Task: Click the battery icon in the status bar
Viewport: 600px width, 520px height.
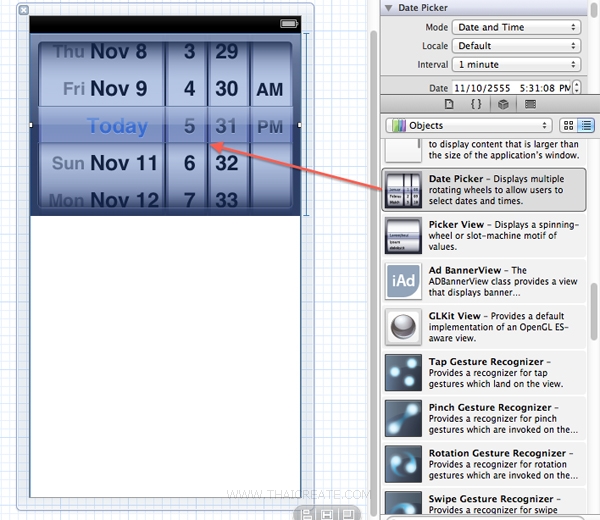Action: click(x=289, y=24)
